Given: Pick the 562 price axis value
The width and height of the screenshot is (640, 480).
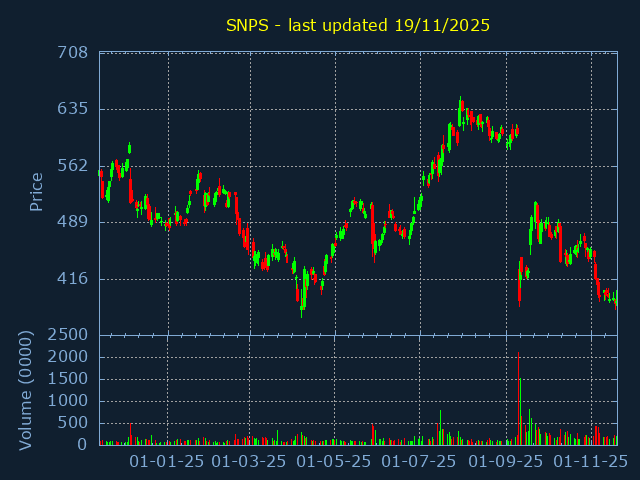Looking at the screenshot, I should point(71,165).
